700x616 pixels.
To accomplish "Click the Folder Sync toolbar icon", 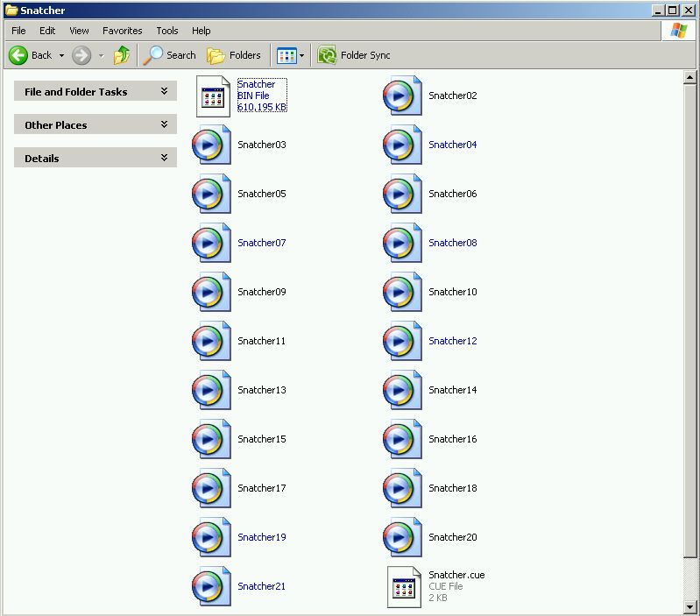I will tap(328, 55).
